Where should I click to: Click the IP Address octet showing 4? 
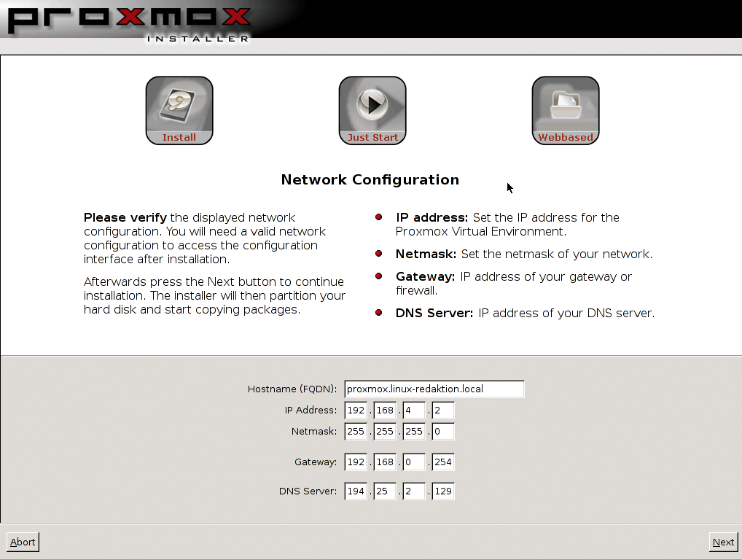[413, 410]
